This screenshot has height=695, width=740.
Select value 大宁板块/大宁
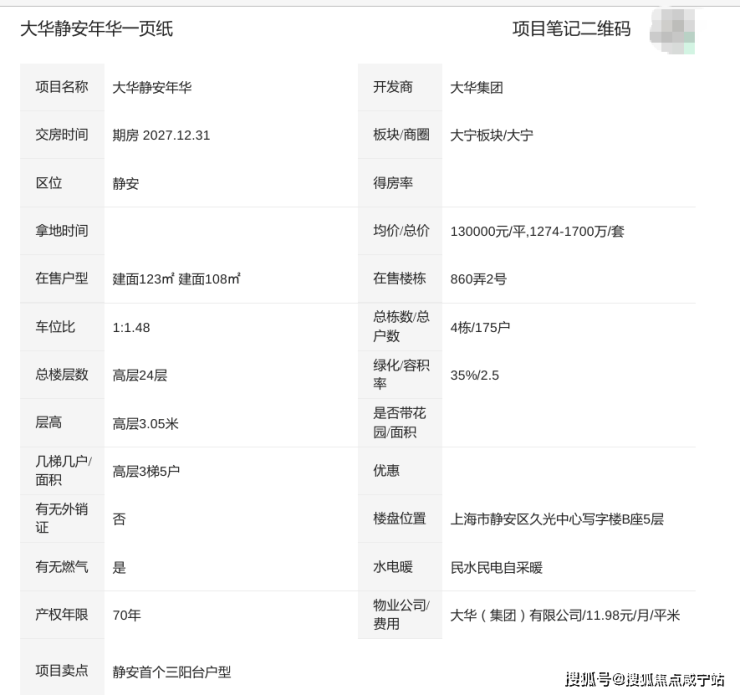492,135
